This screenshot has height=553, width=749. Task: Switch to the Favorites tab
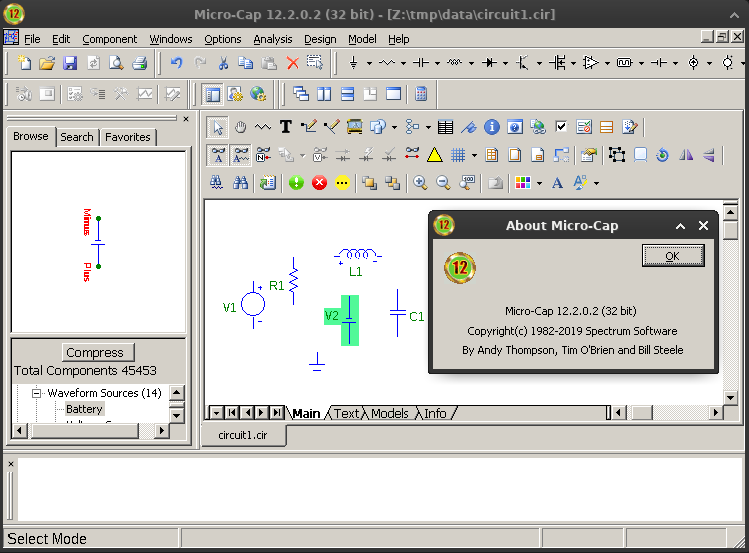click(x=128, y=137)
